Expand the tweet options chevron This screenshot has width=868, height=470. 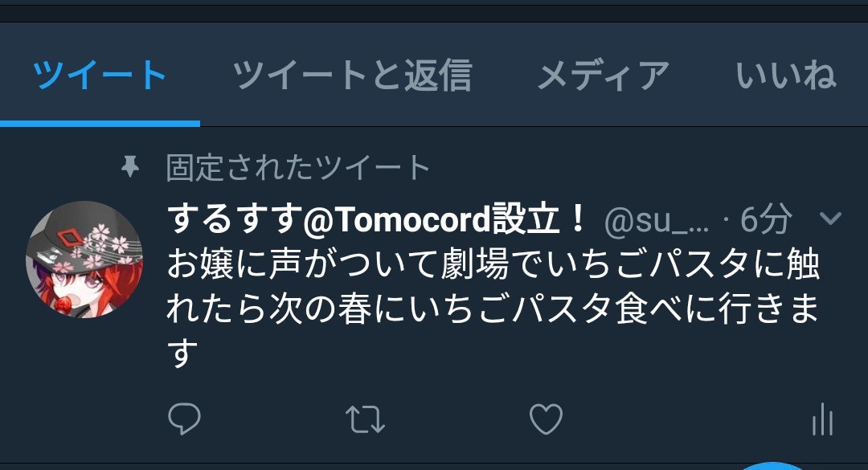click(x=830, y=218)
